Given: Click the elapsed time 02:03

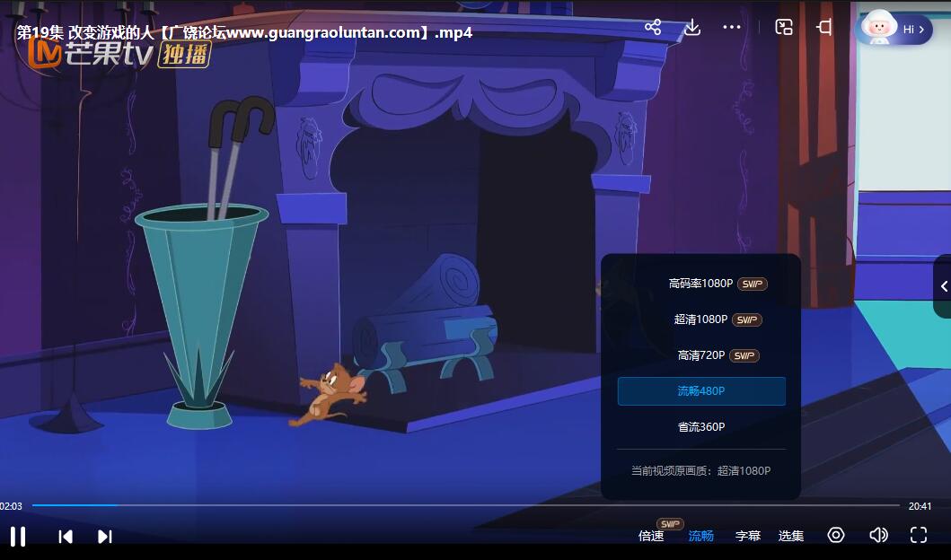Looking at the screenshot, I should tap(12, 506).
